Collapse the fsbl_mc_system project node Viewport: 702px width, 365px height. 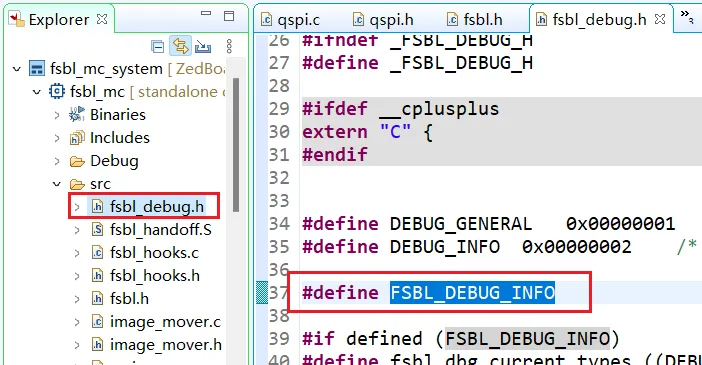click(17, 69)
